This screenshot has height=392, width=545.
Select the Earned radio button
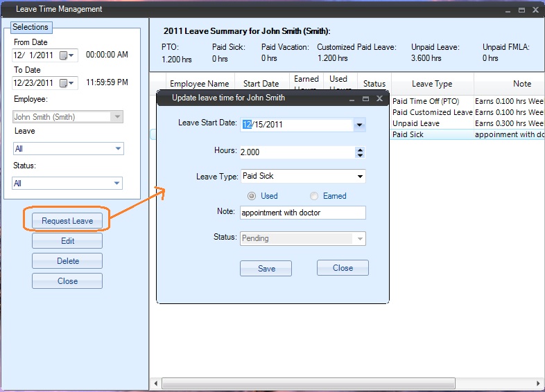(314, 196)
